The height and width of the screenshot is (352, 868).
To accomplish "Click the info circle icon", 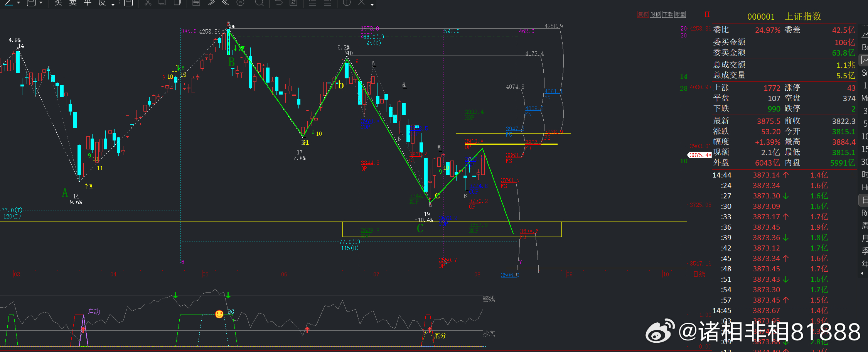I will pos(347,3).
